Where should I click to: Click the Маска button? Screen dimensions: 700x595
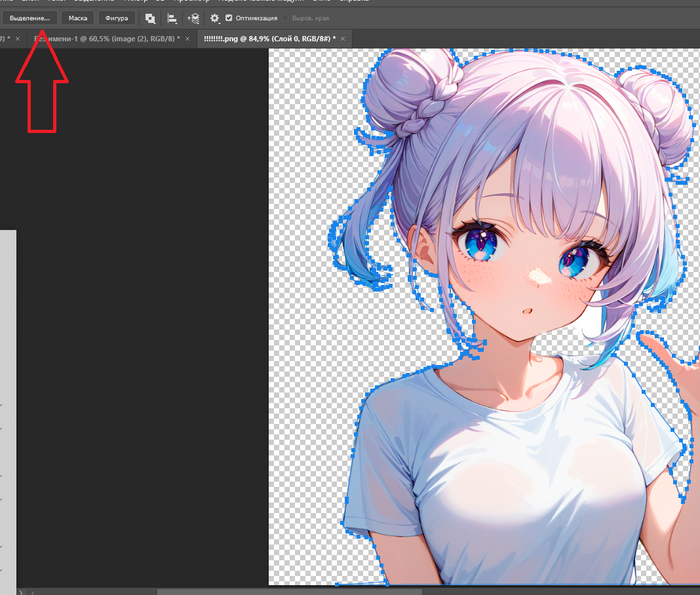(x=77, y=18)
